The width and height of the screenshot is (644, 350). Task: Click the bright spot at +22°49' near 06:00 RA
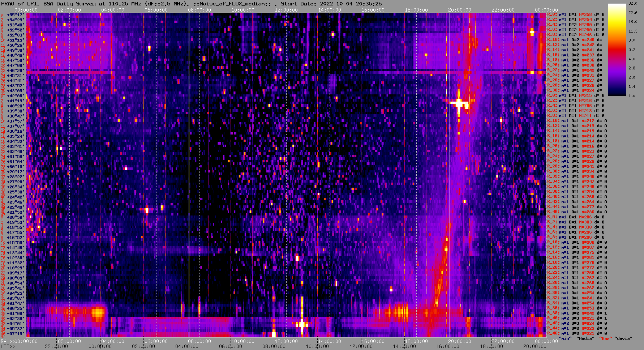(147, 209)
